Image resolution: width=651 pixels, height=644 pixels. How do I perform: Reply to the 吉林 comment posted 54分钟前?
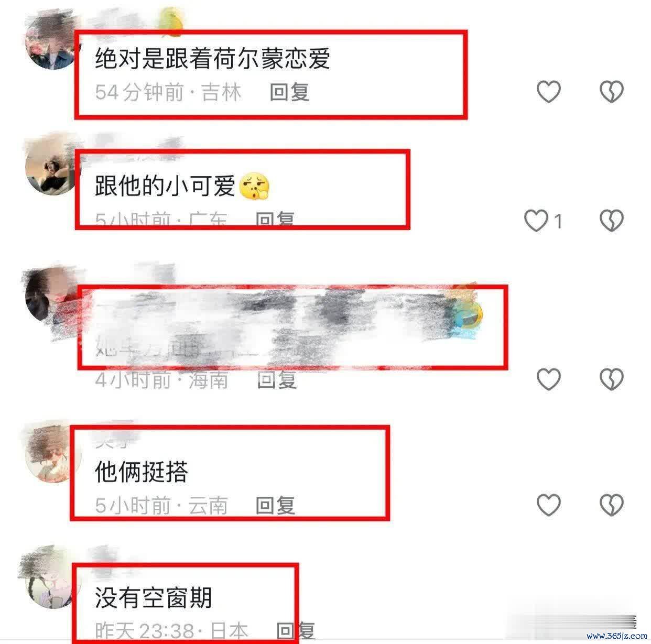click(x=289, y=92)
